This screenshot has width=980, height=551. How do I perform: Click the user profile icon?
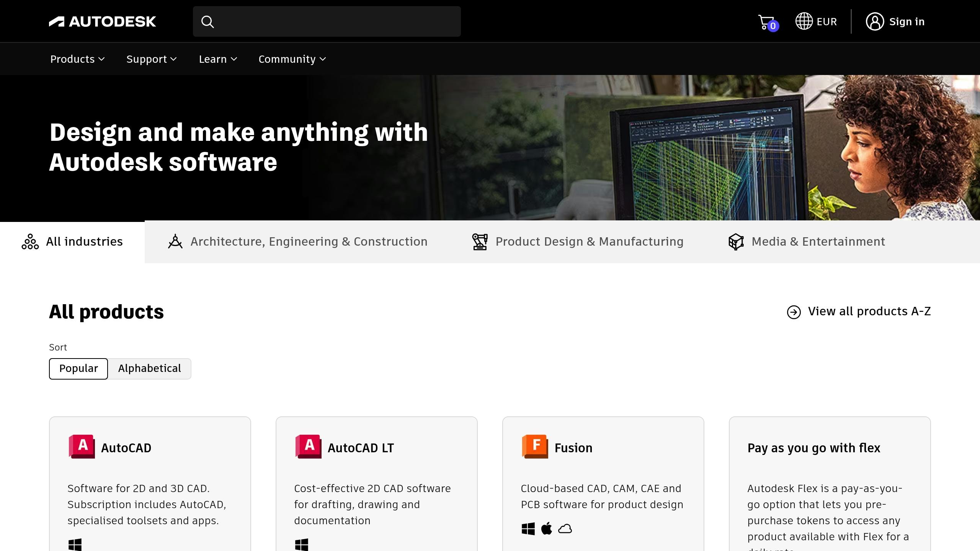pos(875,21)
